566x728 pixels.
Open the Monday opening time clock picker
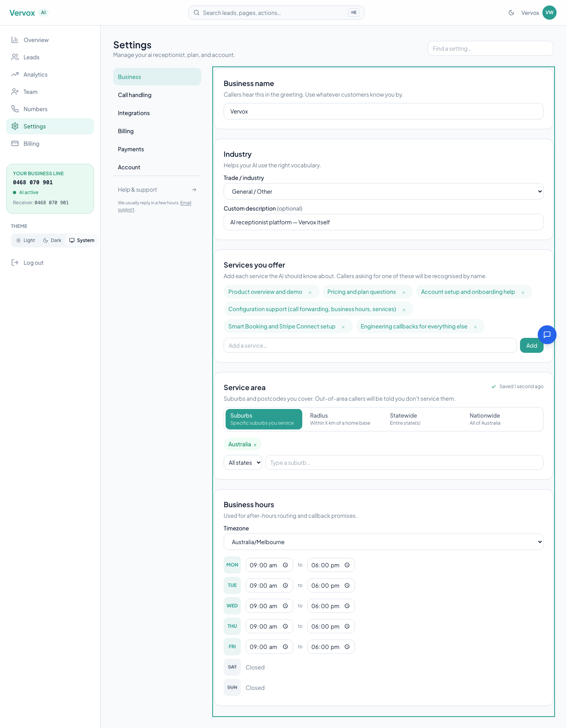tap(285, 565)
